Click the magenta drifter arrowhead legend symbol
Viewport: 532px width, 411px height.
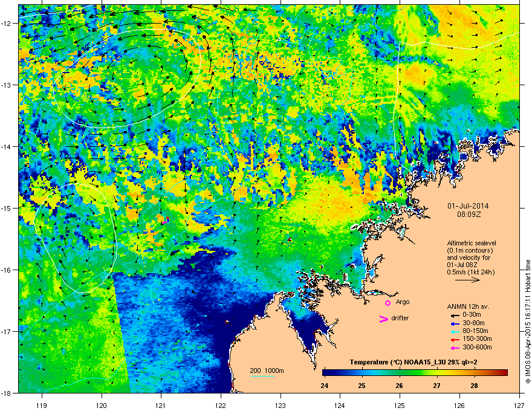tap(384, 319)
